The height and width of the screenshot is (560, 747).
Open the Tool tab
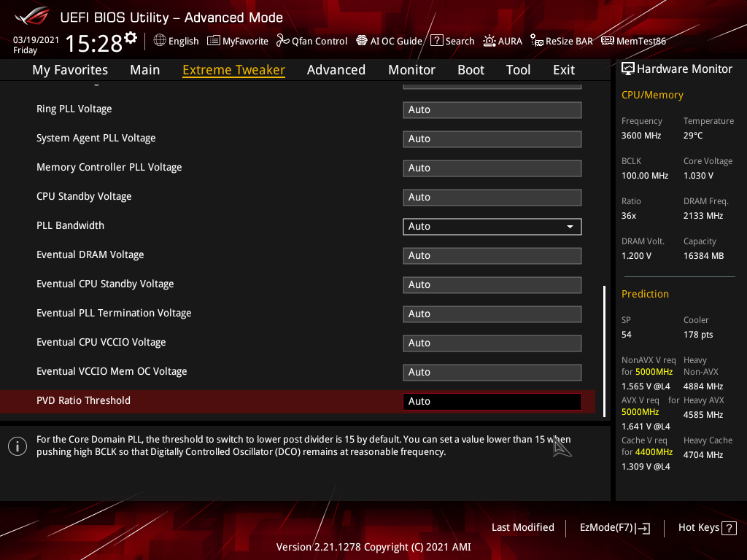point(518,70)
